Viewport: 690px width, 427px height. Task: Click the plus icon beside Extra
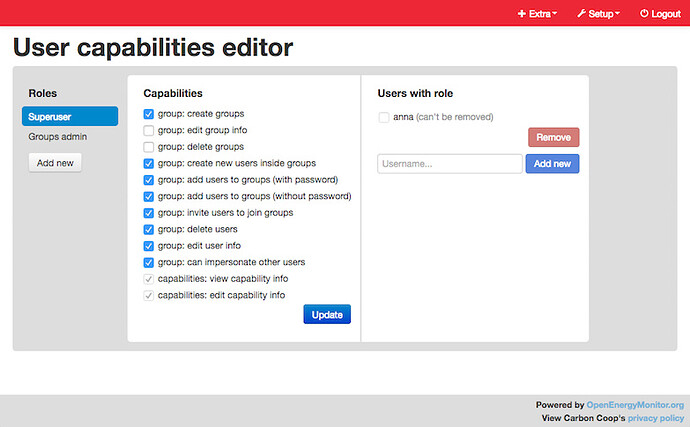pyautogui.click(x=521, y=14)
